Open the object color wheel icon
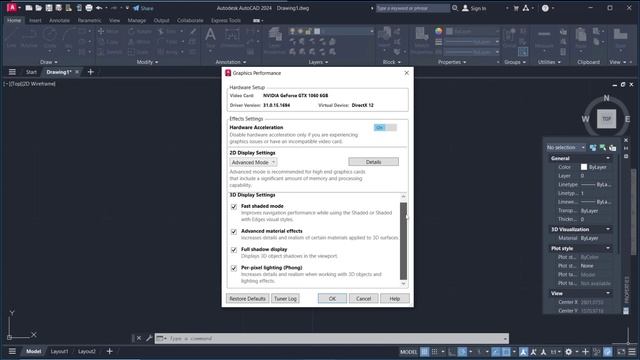 click(x=438, y=31)
